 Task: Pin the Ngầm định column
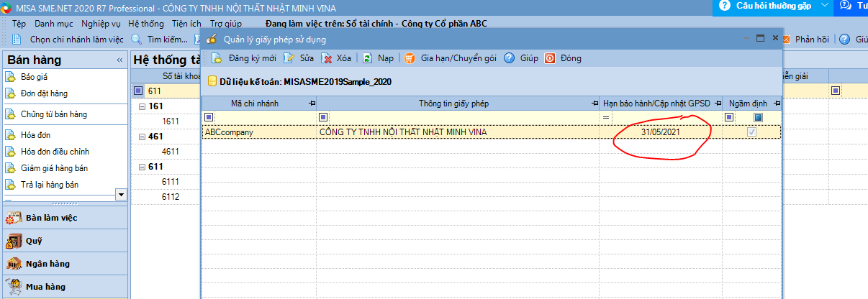click(x=777, y=104)
